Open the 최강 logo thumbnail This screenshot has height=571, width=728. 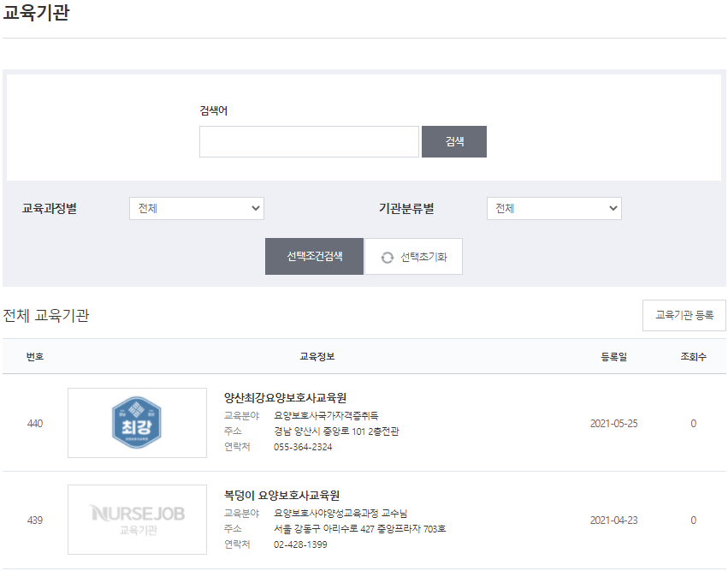pyautogui.click(x=137, y=423)
